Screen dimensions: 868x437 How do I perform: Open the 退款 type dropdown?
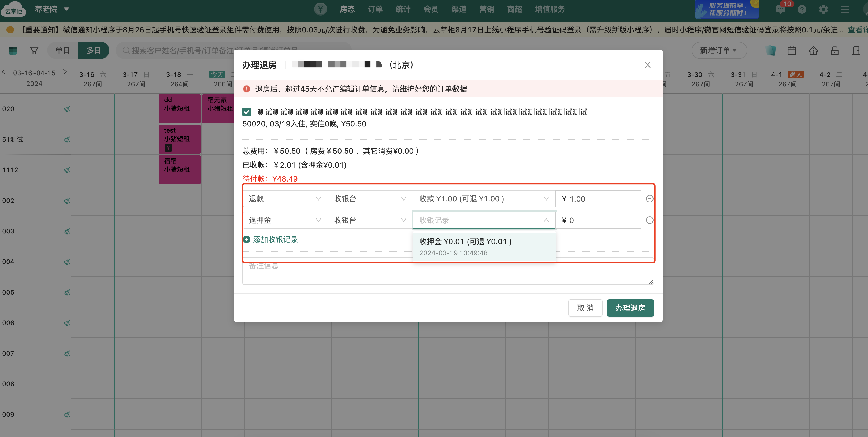[285, 199]
